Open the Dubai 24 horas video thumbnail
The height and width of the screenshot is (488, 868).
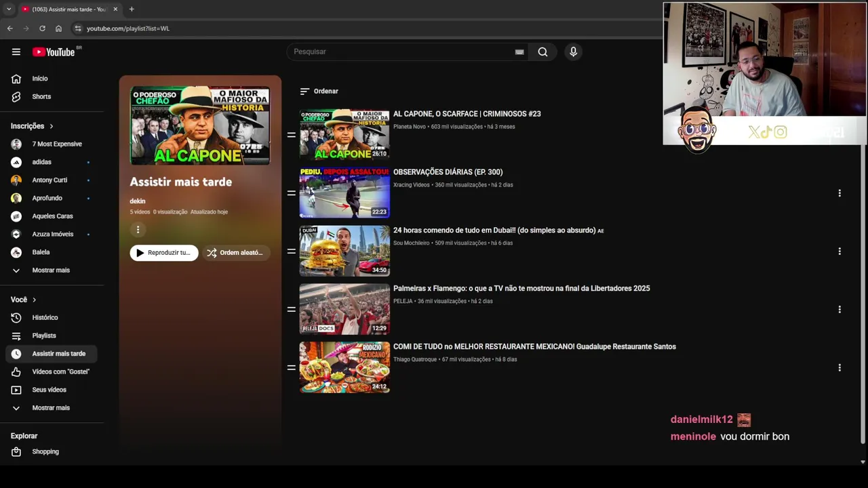coord(344,251)
